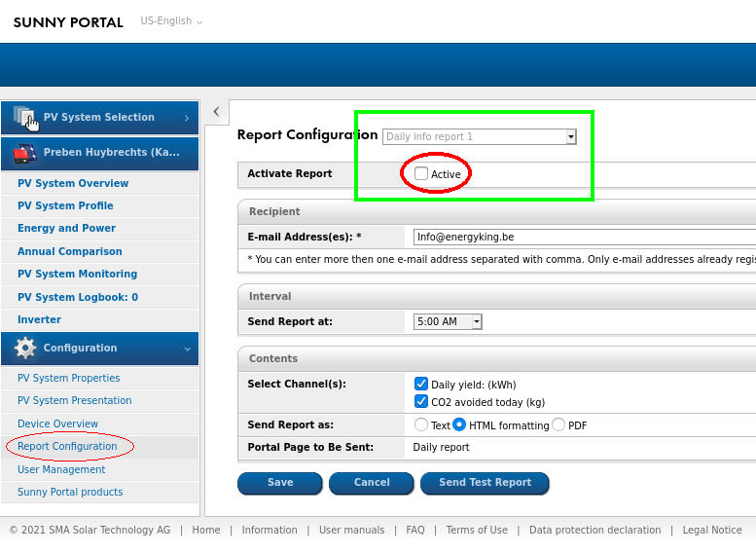Open the US-English language selector

[171, 21]
